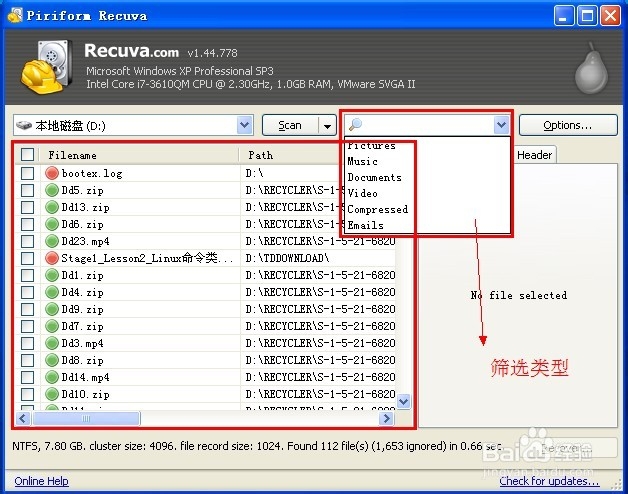Click the Recover button

tap(567, 448)
